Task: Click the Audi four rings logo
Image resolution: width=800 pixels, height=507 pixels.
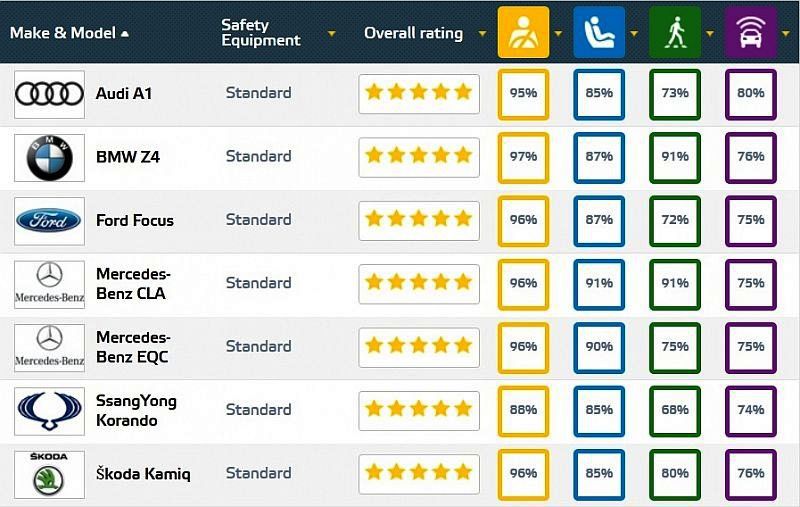Action: [x=49, y=94]
